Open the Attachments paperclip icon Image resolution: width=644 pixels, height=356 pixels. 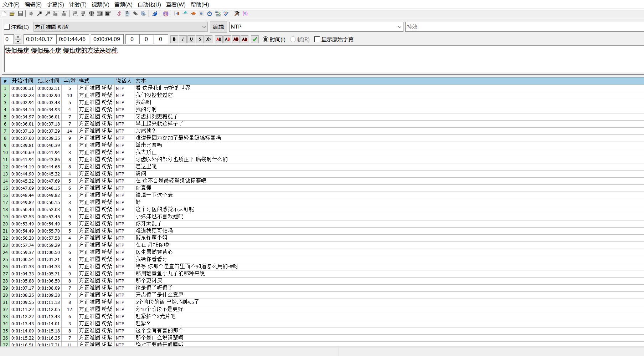135,14
